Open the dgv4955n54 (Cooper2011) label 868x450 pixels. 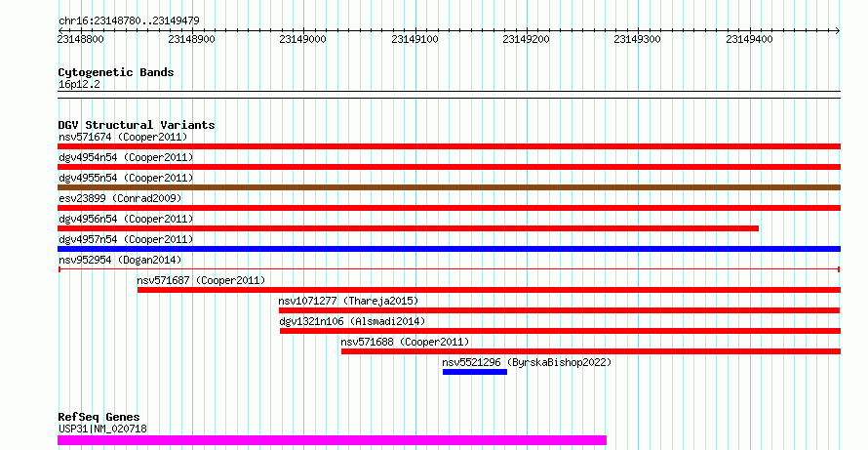[x=126, y=178]
